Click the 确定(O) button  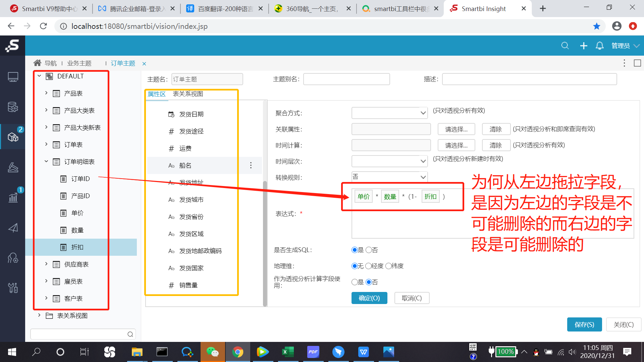point(369,298)
